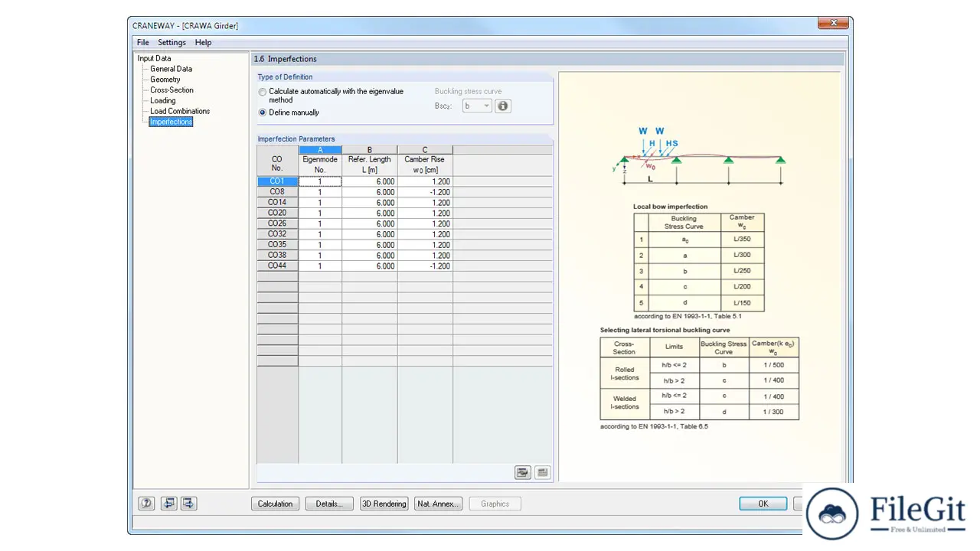Select Input Data root node
The height and width of the screenshot is (551, 980).
click(154, 58)
